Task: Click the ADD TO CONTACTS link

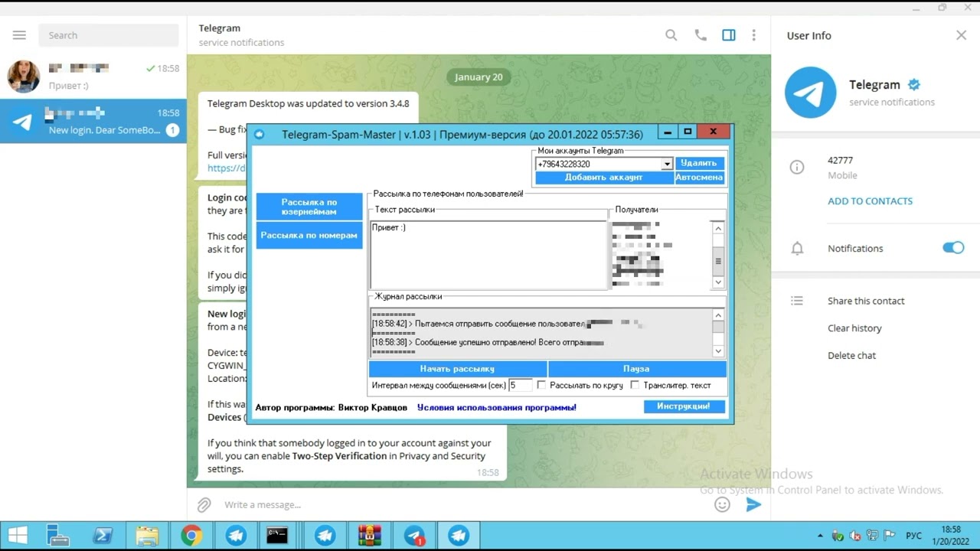Action: click(x=870, y=201)
